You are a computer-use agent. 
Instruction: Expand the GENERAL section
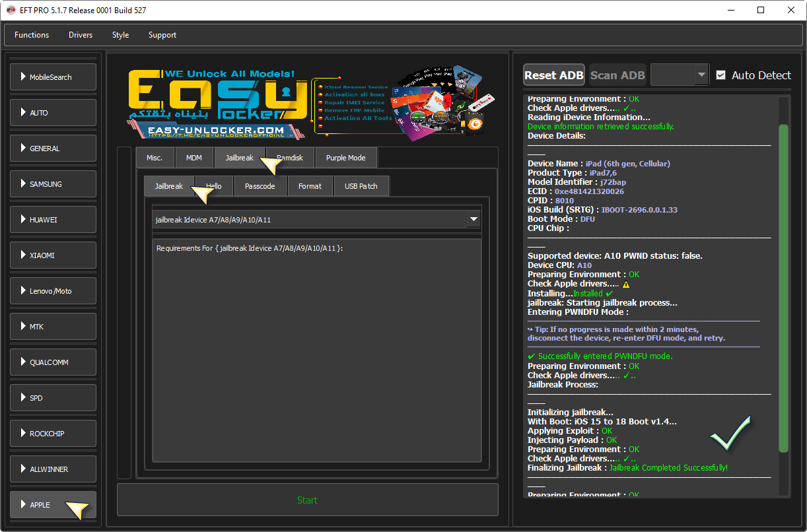coord(53,149)
